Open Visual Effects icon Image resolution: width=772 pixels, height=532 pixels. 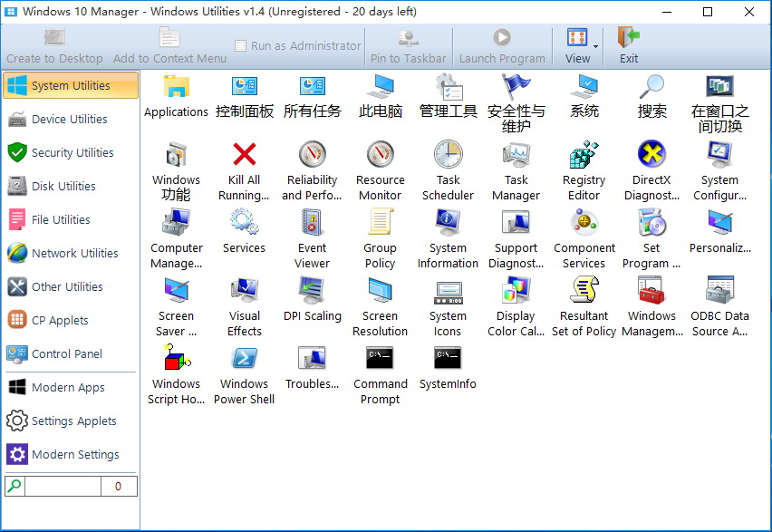coord(245,290)
